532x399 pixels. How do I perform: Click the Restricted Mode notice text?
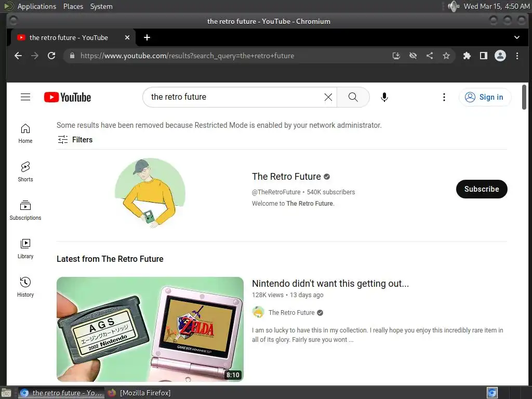(x=219, y=125)
